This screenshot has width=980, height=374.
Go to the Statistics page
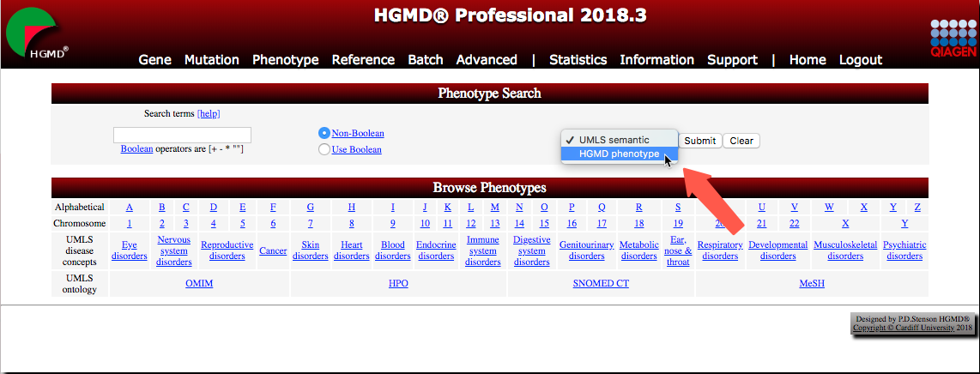(578, 60)
